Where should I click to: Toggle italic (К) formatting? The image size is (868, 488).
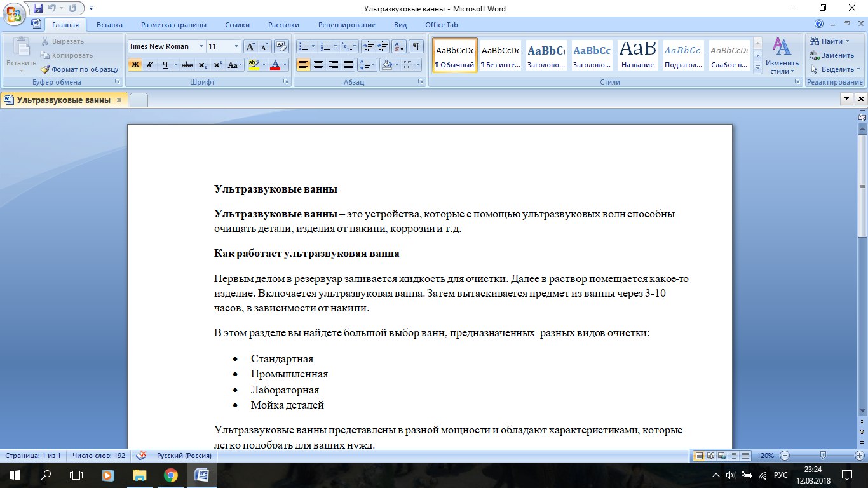[x=150, y=65]
